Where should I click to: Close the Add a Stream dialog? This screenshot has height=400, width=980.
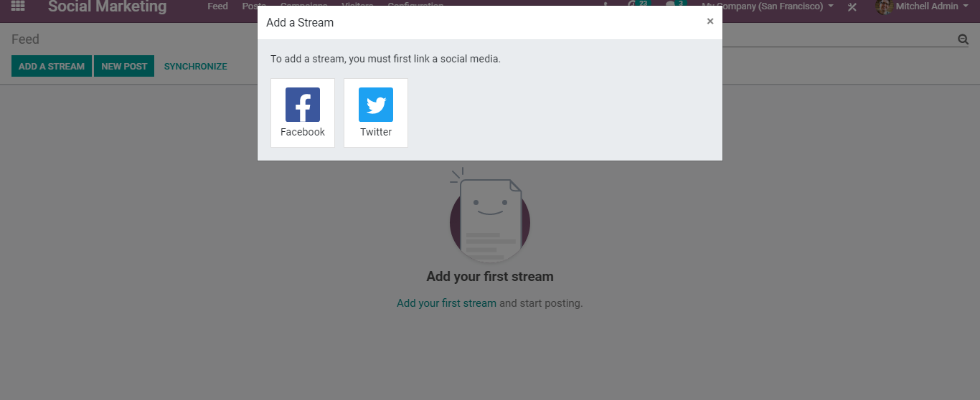[710, 22]
